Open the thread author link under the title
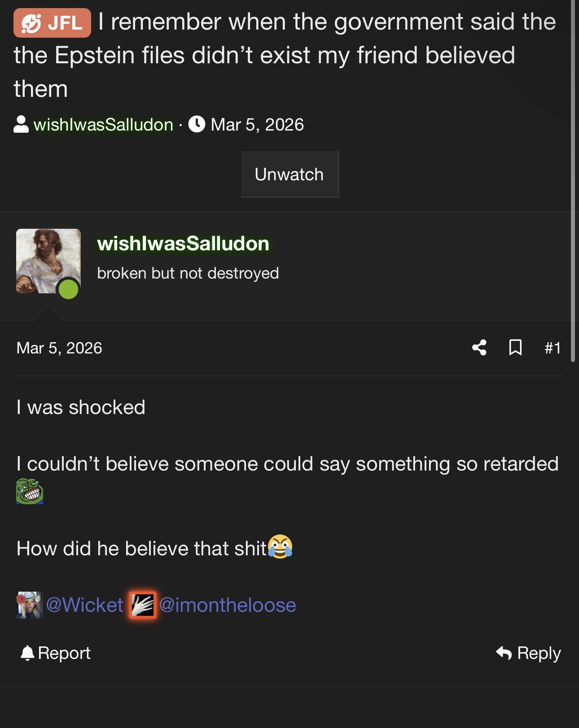 pos(103,125)
